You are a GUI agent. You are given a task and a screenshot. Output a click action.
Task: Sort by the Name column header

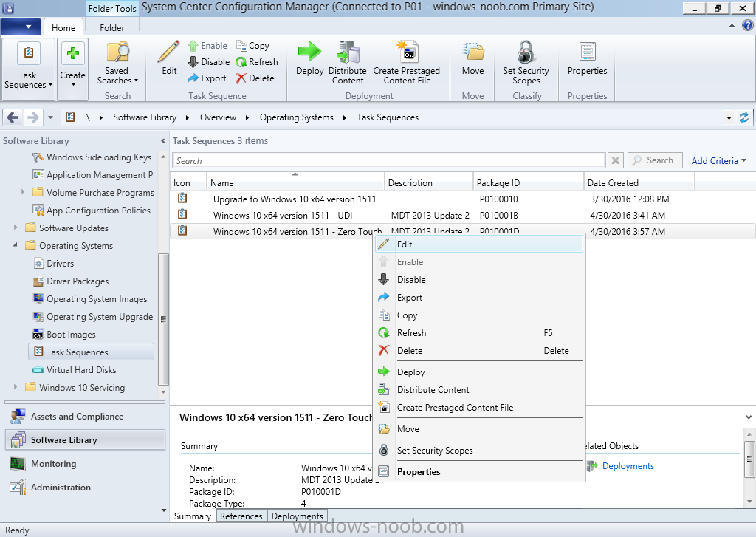click(x=295, y=183)
